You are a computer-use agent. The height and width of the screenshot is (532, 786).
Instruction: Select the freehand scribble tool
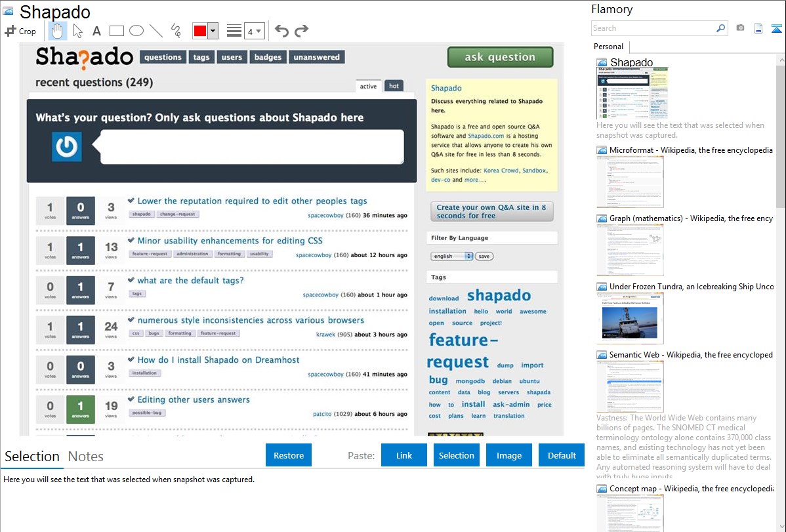click(x=176, y=31)
